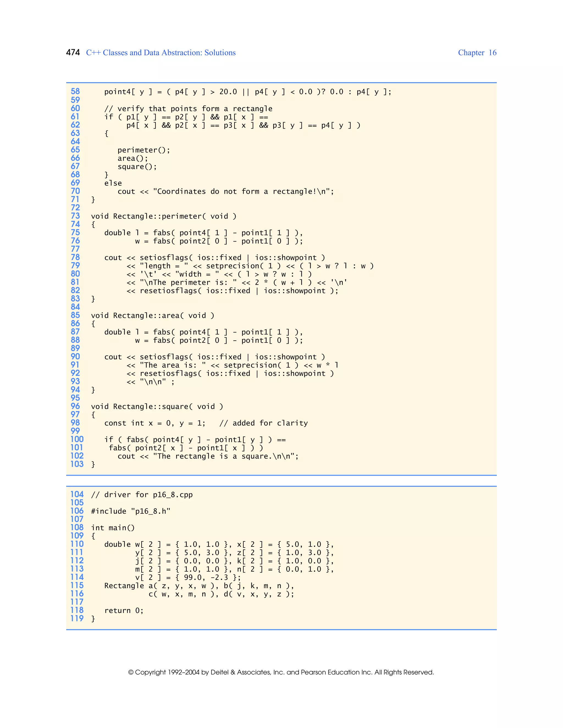Click line number 58

(75, 91)
